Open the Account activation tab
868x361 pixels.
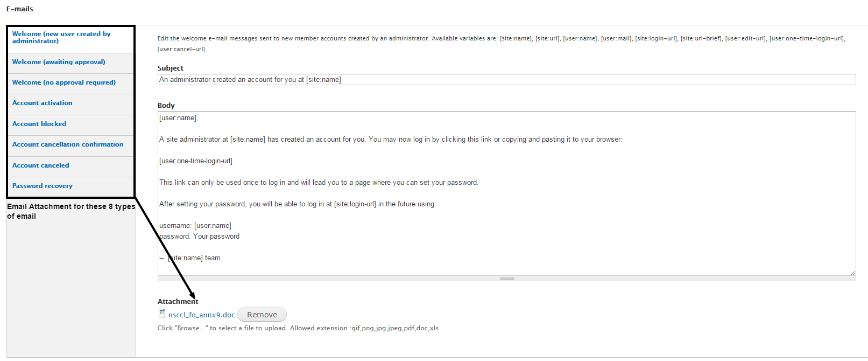(71, 103)
